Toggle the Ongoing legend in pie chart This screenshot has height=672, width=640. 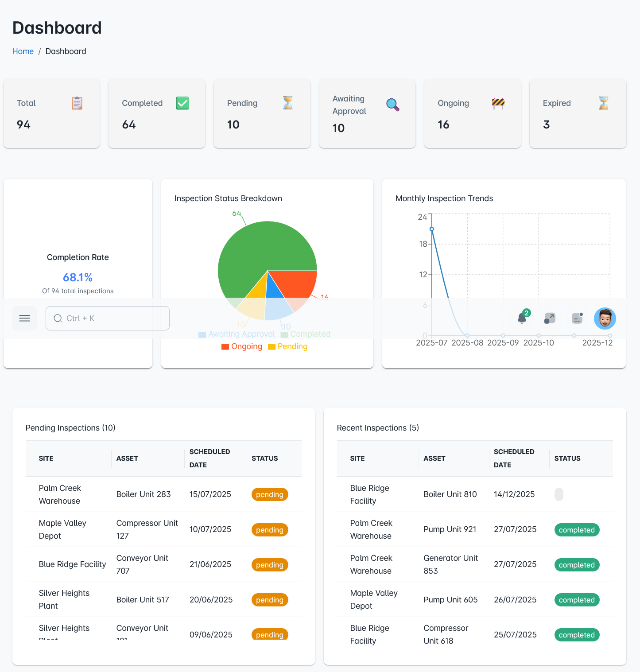[242, 346]
